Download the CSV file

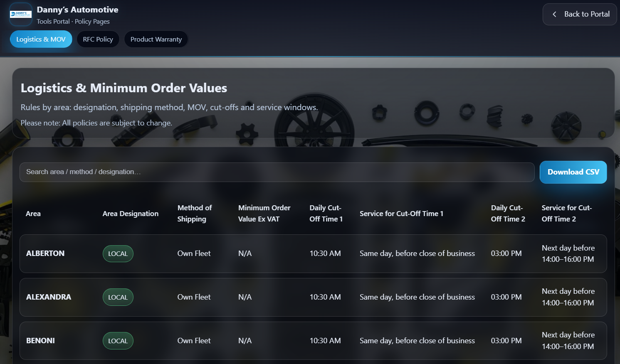click(573, 172)
